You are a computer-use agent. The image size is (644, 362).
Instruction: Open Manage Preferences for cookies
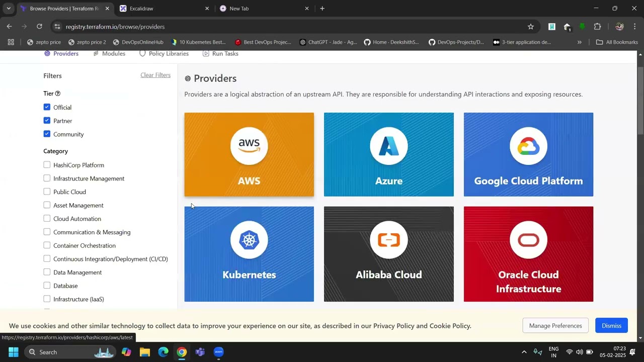point(555,326)
